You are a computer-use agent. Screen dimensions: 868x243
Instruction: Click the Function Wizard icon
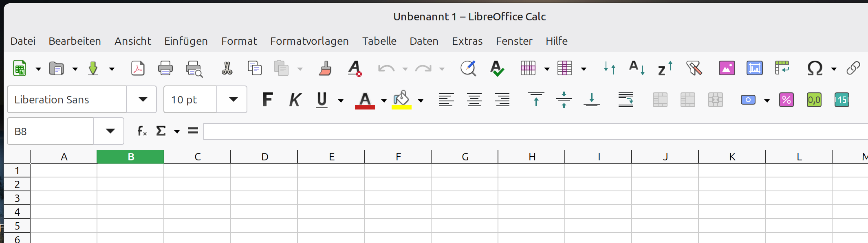[141, 131]
